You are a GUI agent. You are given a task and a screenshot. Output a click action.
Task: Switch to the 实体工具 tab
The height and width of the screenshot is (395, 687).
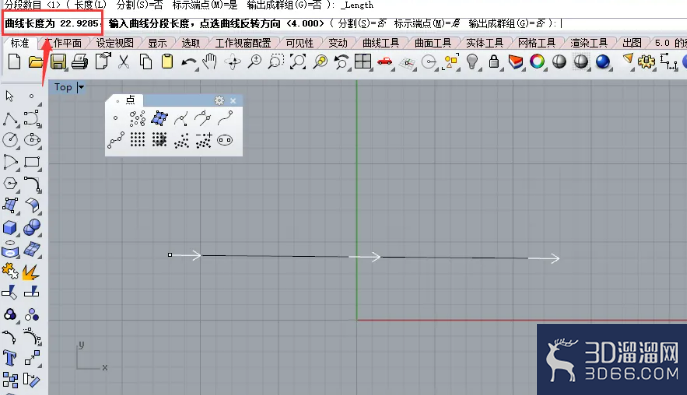click(x=484, y=42)
